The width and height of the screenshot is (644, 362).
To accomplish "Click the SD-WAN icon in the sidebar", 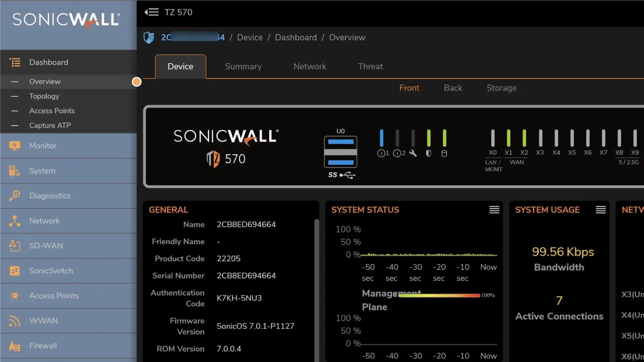I will coord(15,246).
